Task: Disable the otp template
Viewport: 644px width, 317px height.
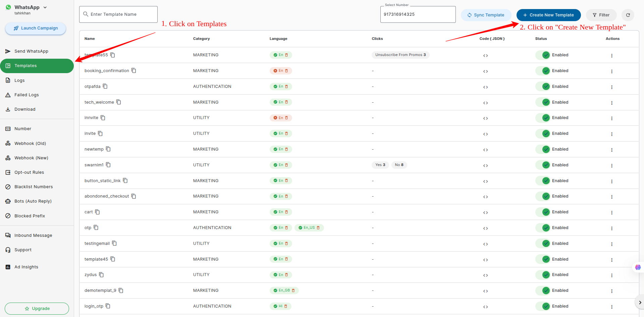Action: 543,228
